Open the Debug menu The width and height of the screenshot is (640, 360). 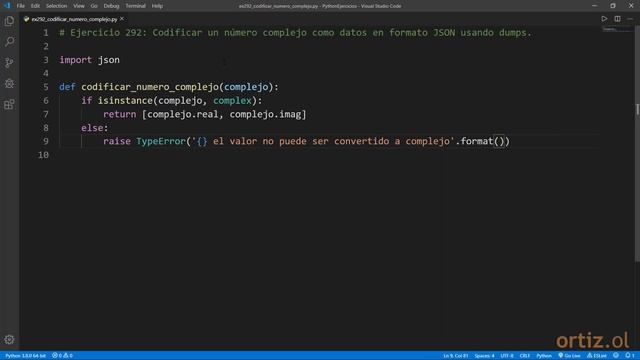click(111, 6)
